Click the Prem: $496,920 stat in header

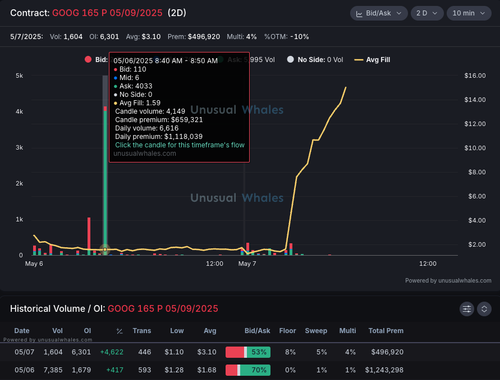pos(194,37)
